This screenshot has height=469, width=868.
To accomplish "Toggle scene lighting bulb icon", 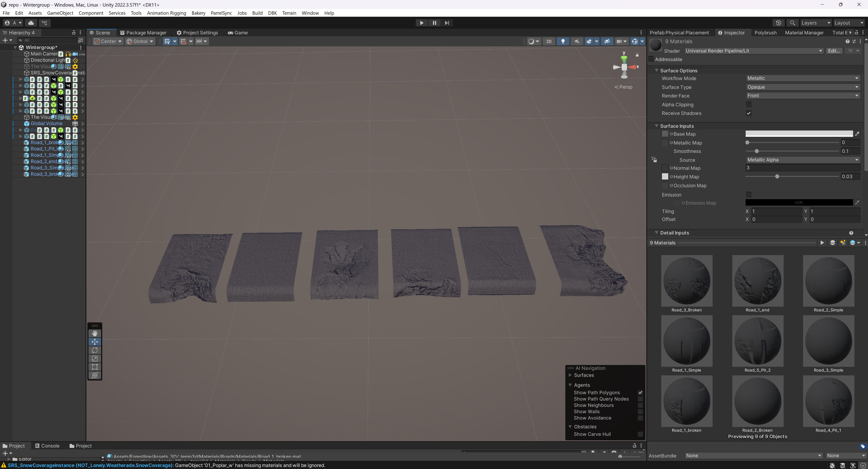I will pos(563,41).
